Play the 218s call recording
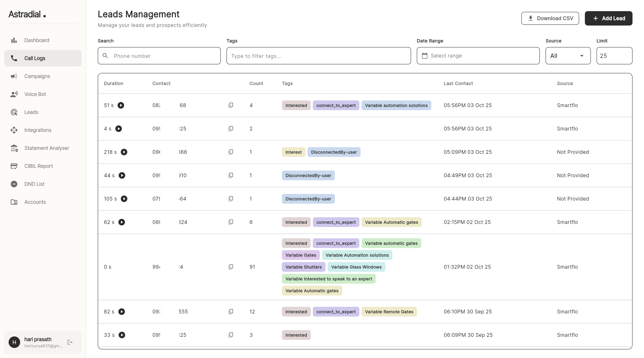The height and width of the screenshot is (358, 644). [124, 152]
